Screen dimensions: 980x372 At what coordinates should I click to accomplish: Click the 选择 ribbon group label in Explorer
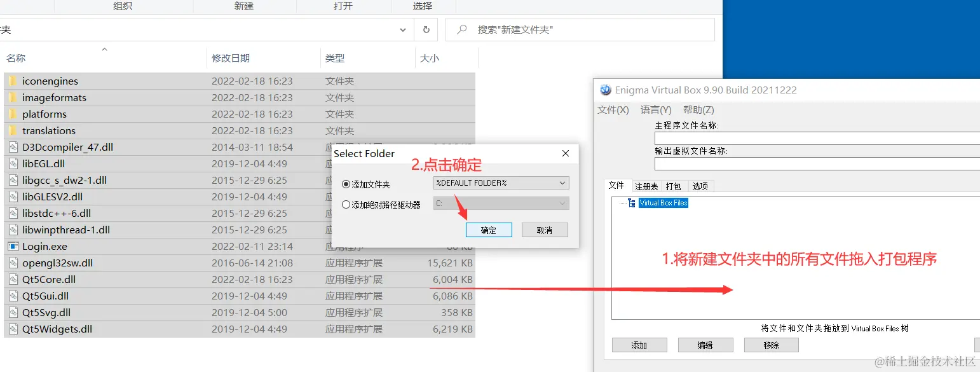pyautogui.click(x=423, y=6)
